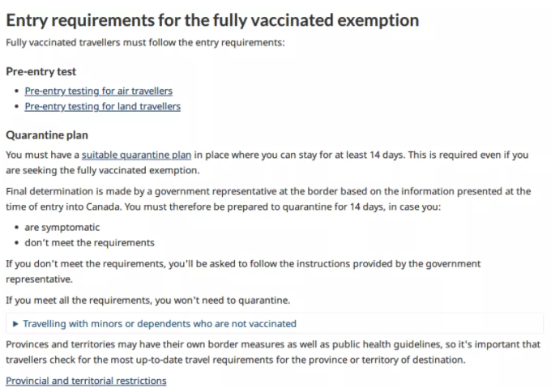Select the 'Quarantine plan' subheading
Image resolution: width=551 pixels, height=392 pixels.
point(46,134)
